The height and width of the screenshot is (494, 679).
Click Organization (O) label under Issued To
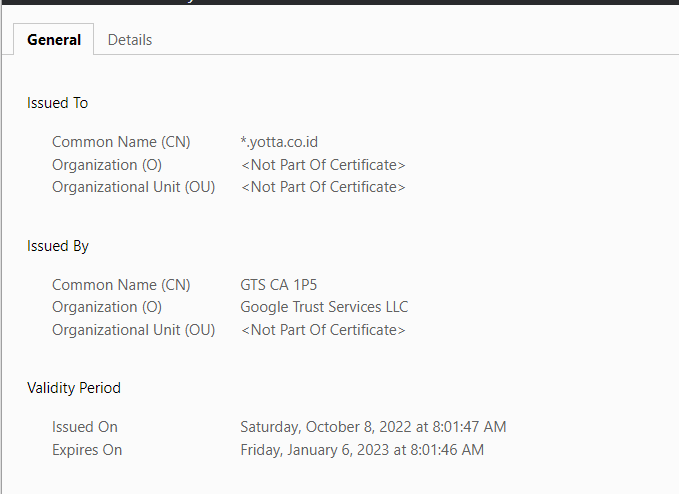(107, 165)
